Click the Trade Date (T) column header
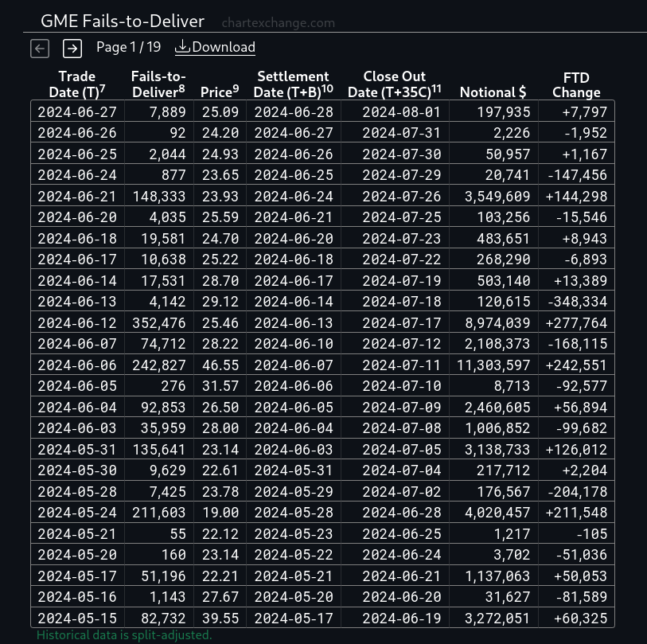Viewport: 647px width, 644px height. pos(77,84)
